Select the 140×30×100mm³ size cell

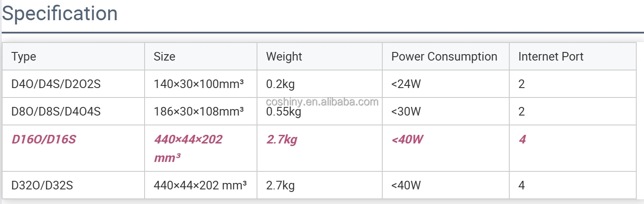(x=199, y=84)
